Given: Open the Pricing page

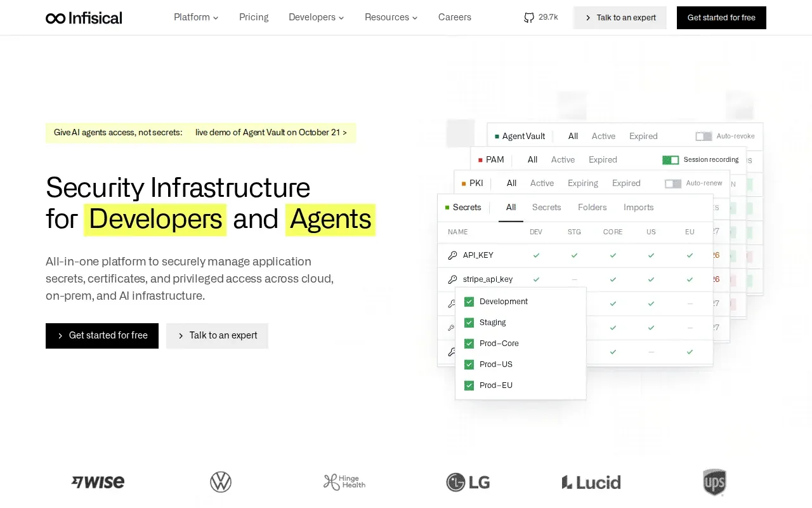Looking at the screenshot, I should 254,18.
